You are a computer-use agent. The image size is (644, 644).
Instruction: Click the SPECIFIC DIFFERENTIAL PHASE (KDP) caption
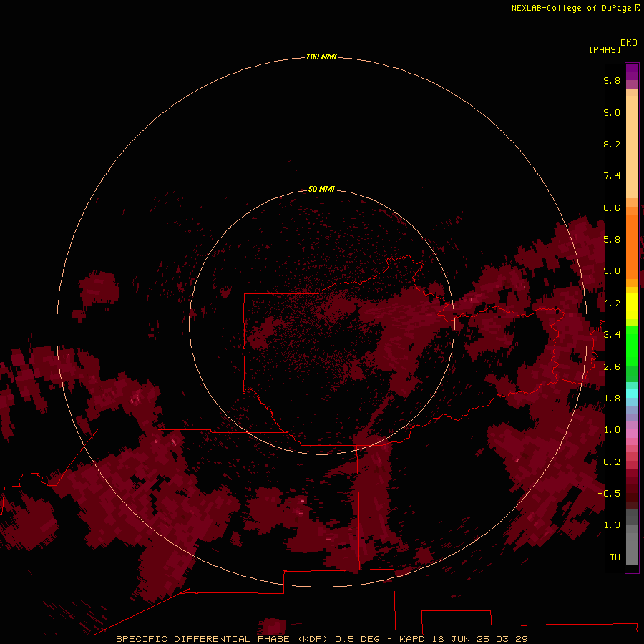[222, 639]
